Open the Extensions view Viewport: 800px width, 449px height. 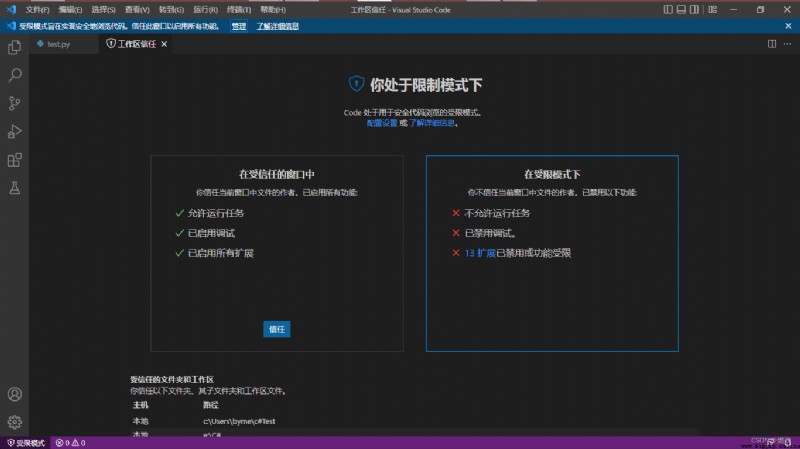[14, 160]
